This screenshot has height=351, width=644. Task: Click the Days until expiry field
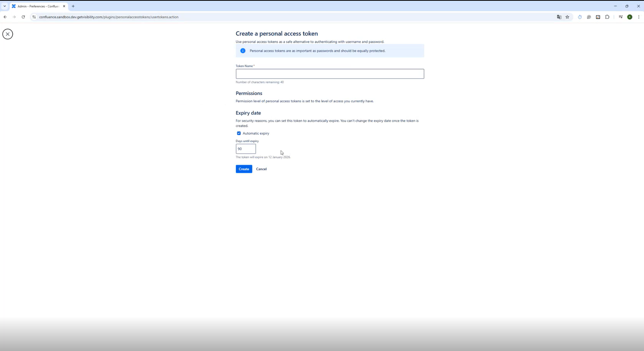tap(246, 149)
